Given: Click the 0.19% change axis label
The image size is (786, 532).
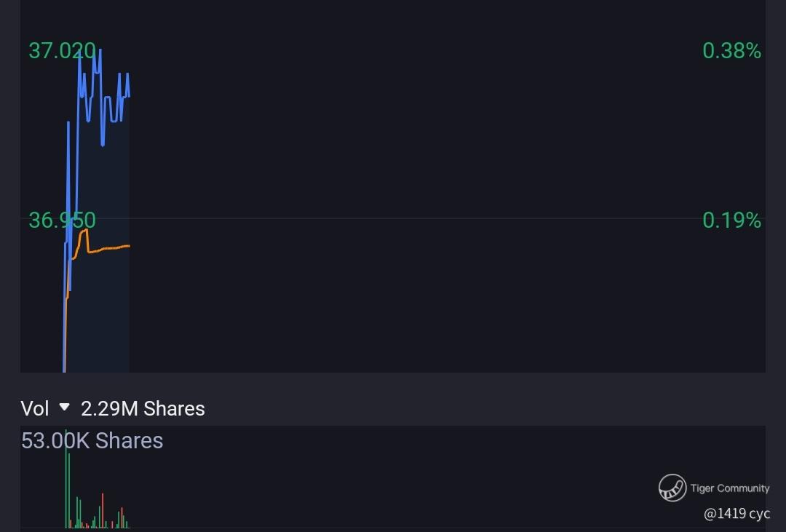Looking at the screenshot, I should (731, 220).
